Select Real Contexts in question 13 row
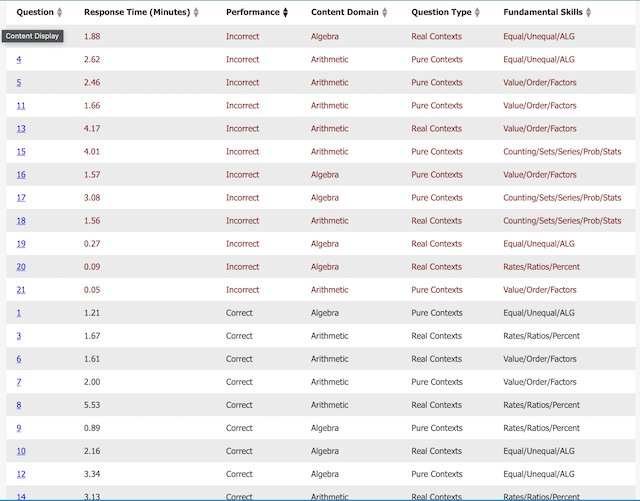This screenshot has width=640, height=501. click(437, 129)
